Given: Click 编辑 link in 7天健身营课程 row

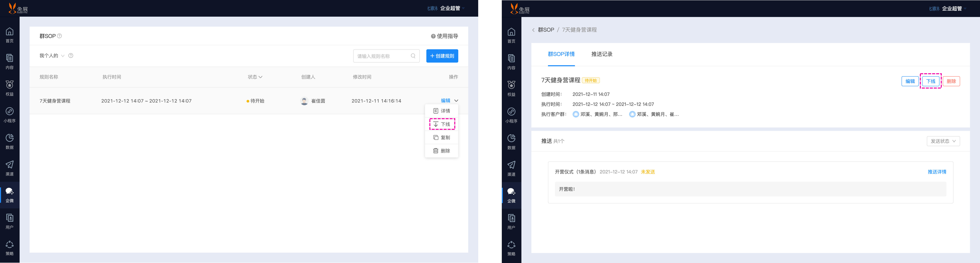Looking at the screenshot, I should (445, 101).
